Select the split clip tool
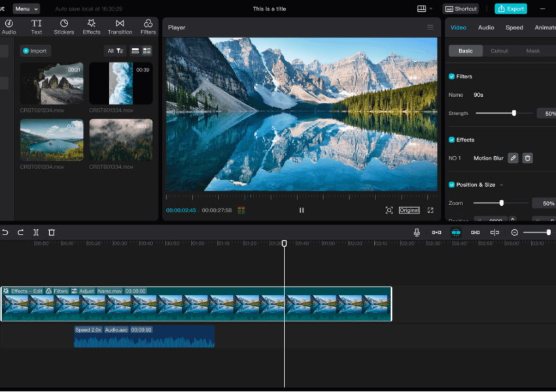The width and height of the screenshot is (556, 392). (x=36, y=233)
